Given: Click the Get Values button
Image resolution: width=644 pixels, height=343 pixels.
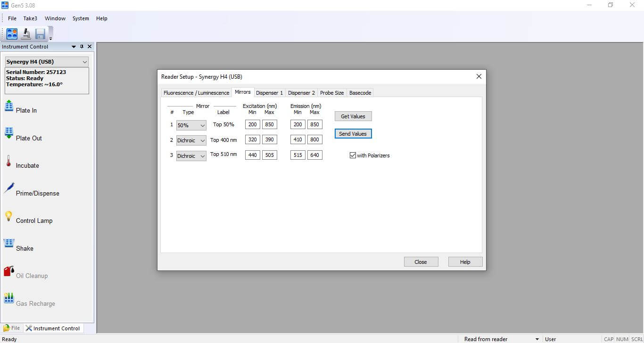Looking at the screenshot, I should [353, 116].
